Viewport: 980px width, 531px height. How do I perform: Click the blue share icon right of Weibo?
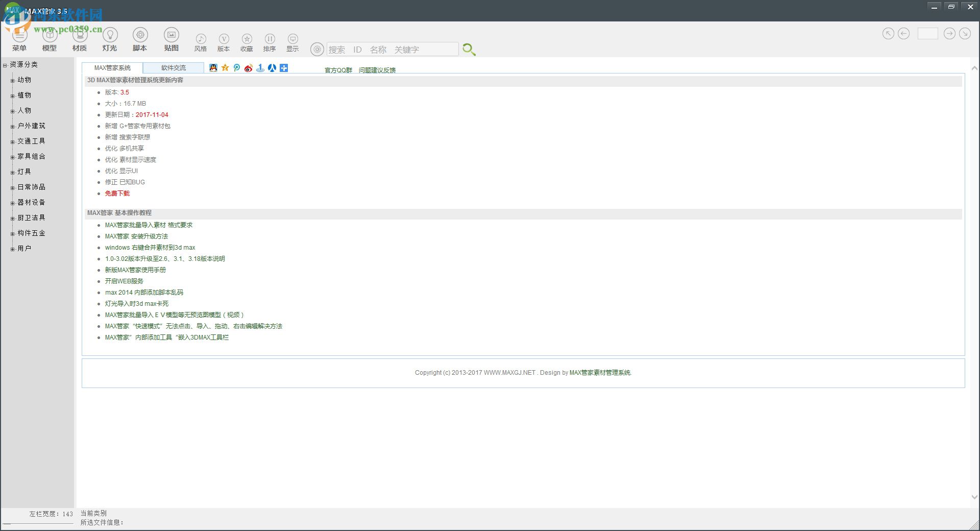[x=260, y=68]
